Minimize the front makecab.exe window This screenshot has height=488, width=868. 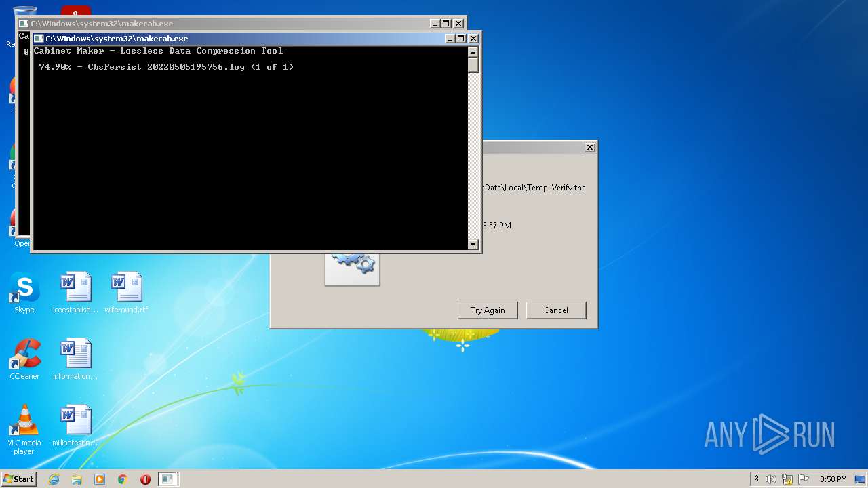pos(450,39)
